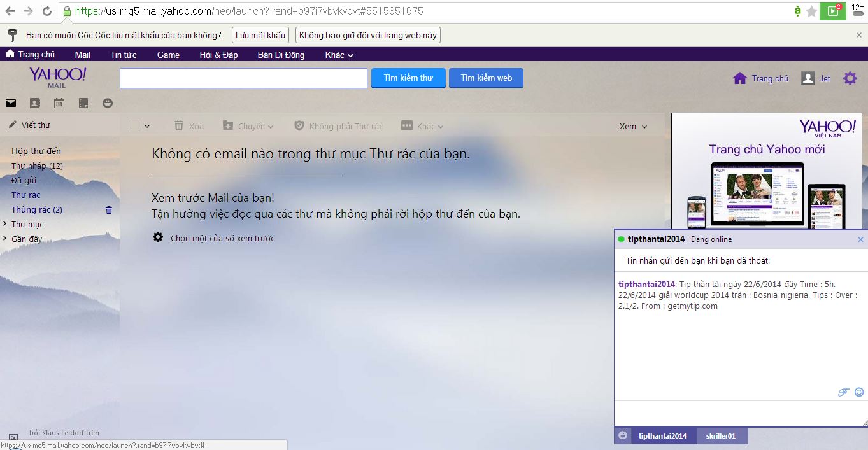Screen dimensions: 868x450
Task: Open the Contacts icon
Action: tap(34, 103)
